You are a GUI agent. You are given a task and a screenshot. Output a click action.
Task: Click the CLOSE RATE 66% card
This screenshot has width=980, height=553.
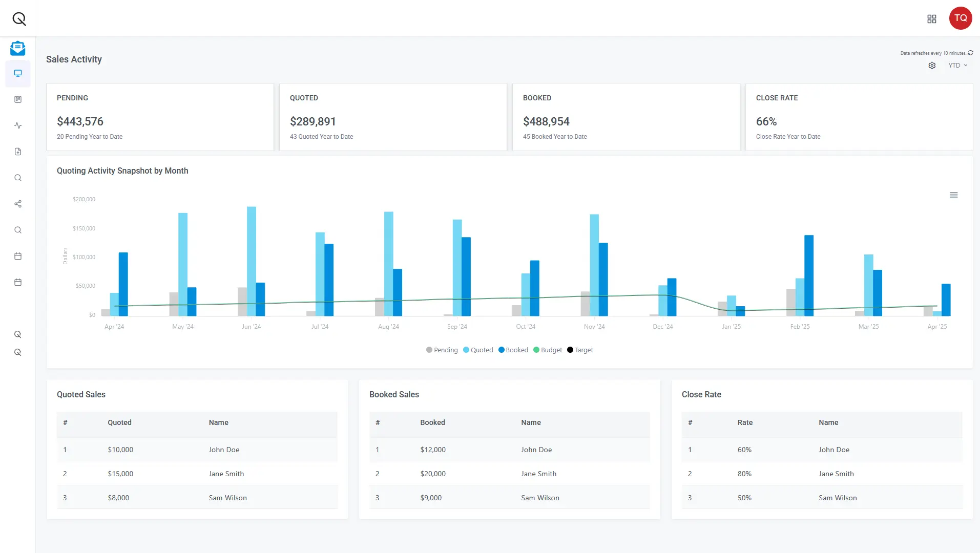click(859, 117)
